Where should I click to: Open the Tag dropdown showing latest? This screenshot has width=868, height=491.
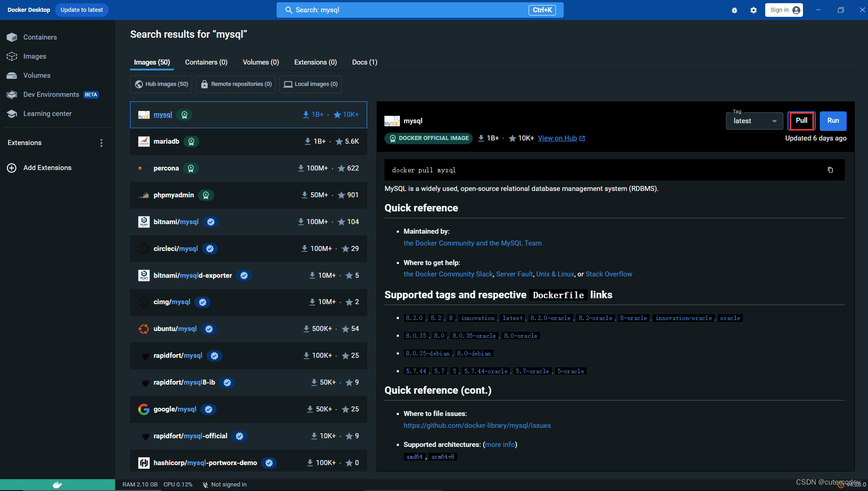point(754,121)
